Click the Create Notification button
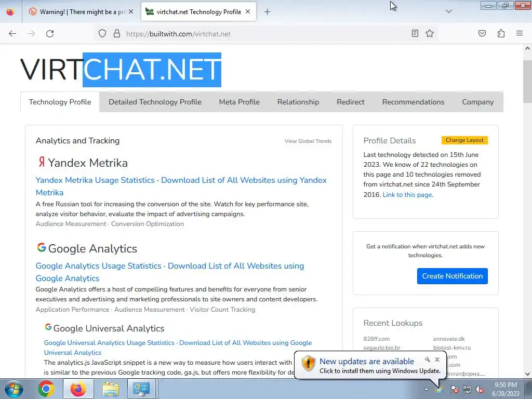This screenshot has height=399, width=532. click(453, 276)
